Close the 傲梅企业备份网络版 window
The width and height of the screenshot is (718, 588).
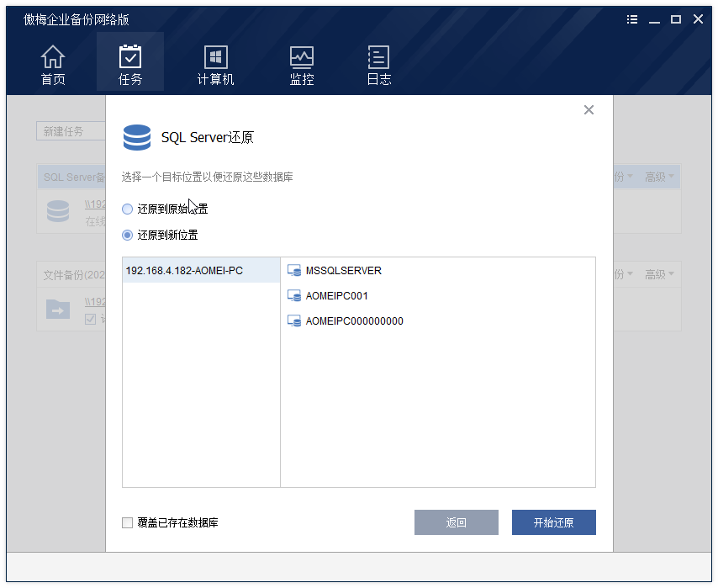point(698,19)
